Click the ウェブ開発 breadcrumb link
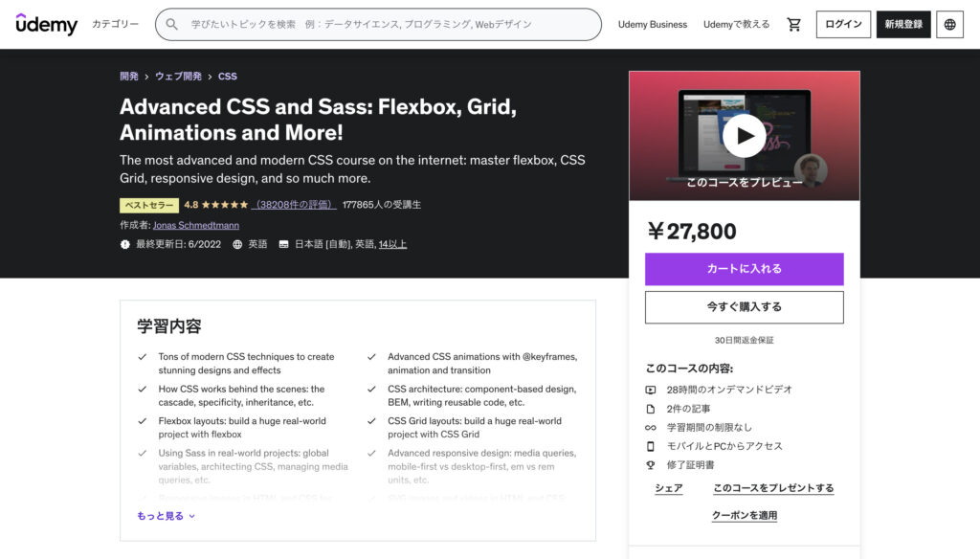The height and width of the screenshot is (559, 980). pyautogui.click(x=178, y=77)
